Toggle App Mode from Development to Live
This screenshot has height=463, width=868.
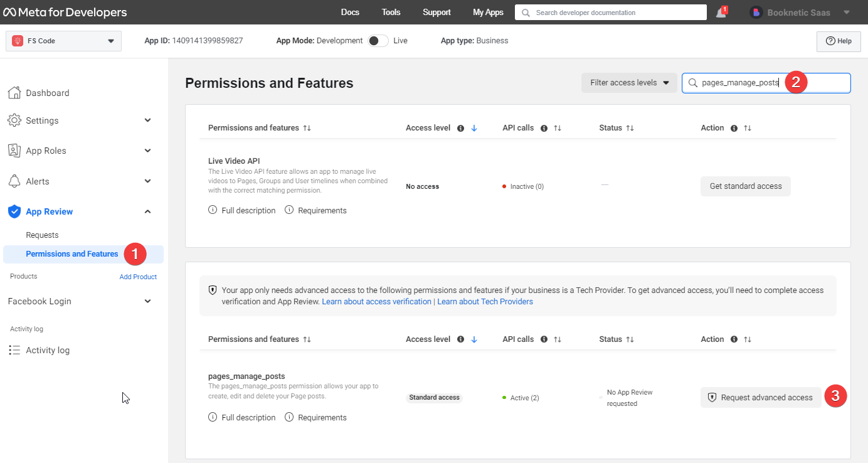click(378, 41)
